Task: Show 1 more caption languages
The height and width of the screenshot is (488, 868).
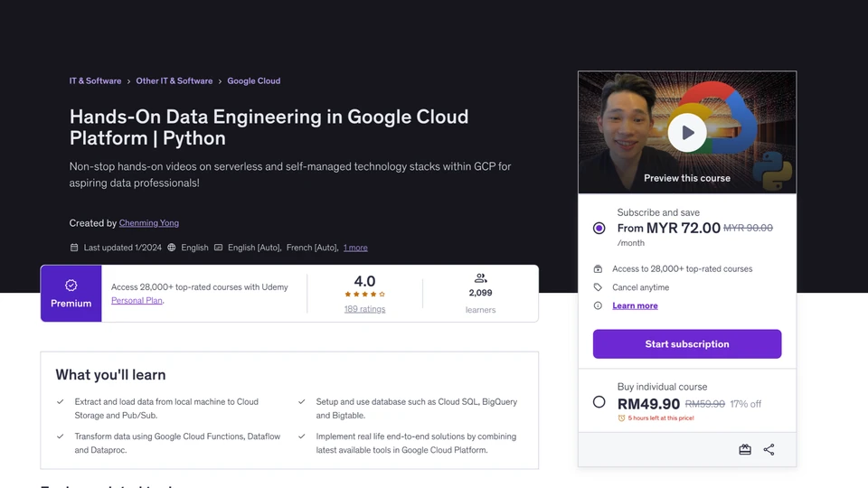Action: pos(355,248)
